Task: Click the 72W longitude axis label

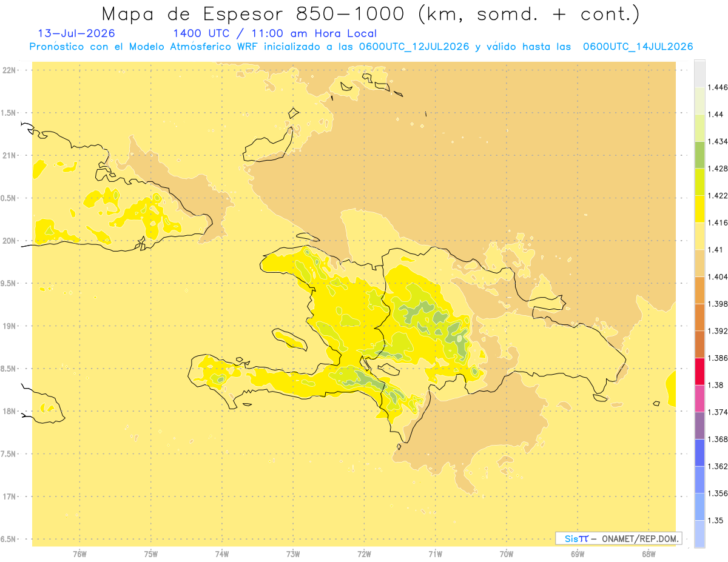Action: pos(364,554)
